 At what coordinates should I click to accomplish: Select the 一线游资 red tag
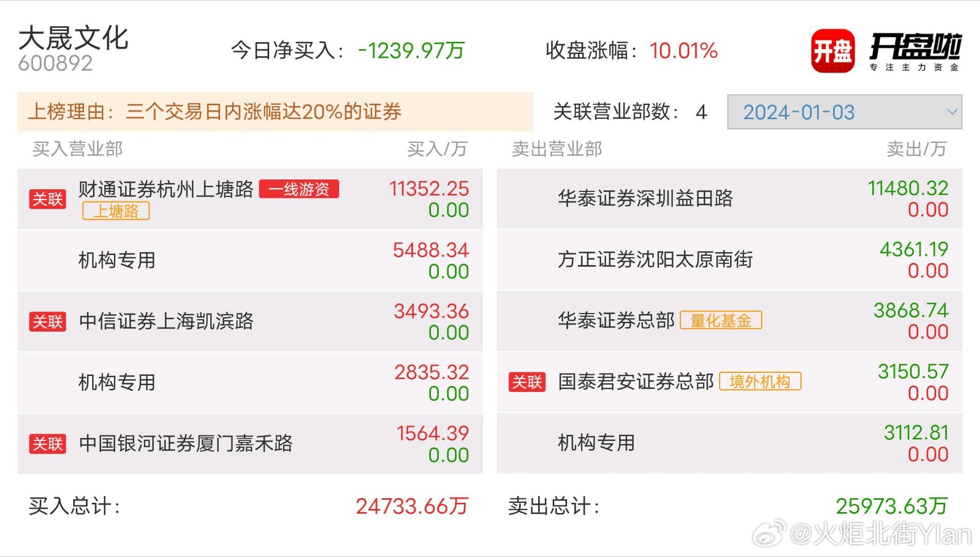(x=299, y=189)
